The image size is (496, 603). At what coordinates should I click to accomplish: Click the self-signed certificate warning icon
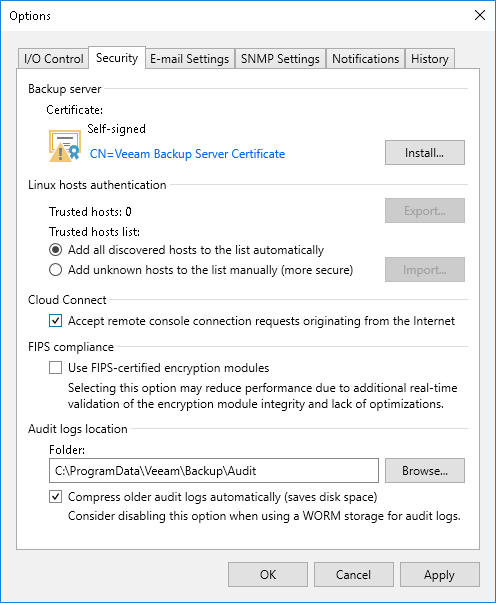[65, 146]
